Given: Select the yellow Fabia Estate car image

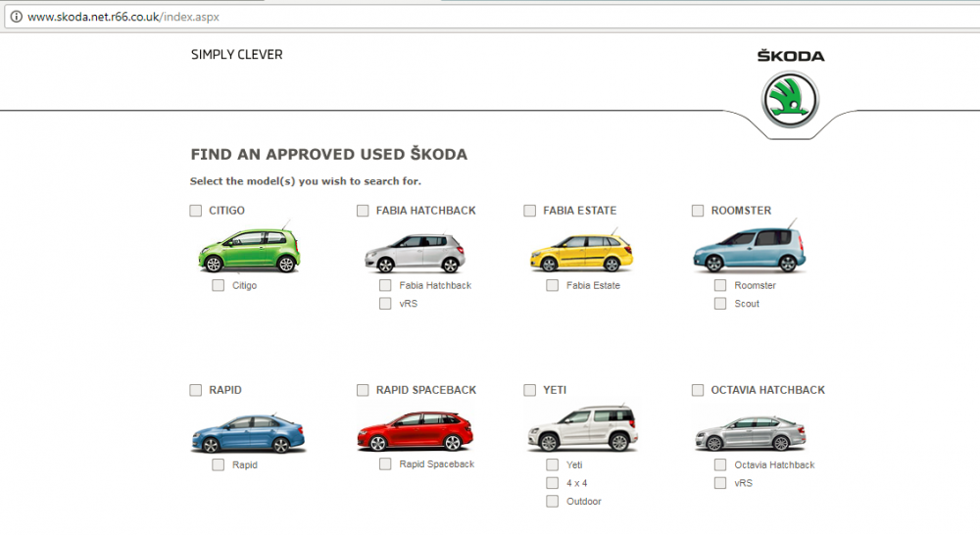Looking at the screenshot, I should point(582,251).
